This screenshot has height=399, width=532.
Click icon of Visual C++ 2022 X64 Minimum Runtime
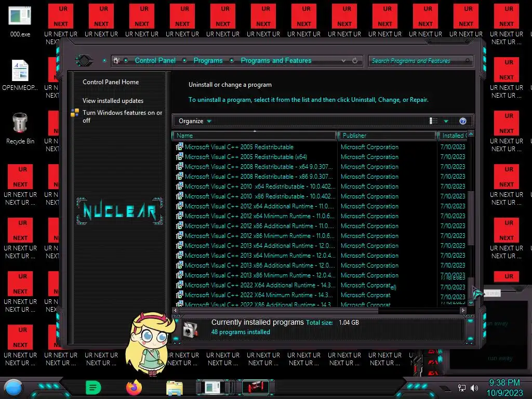click(179, 295)
